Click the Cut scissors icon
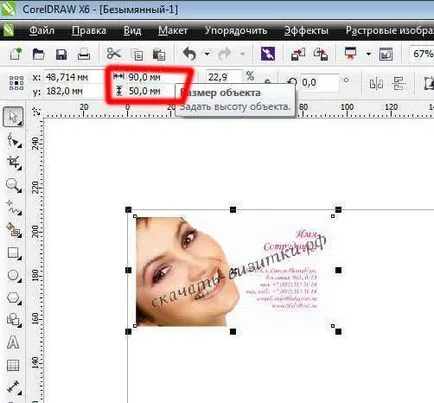Image resolution: width=434 pixels, height=403 pixels. (x=114, y=54)
